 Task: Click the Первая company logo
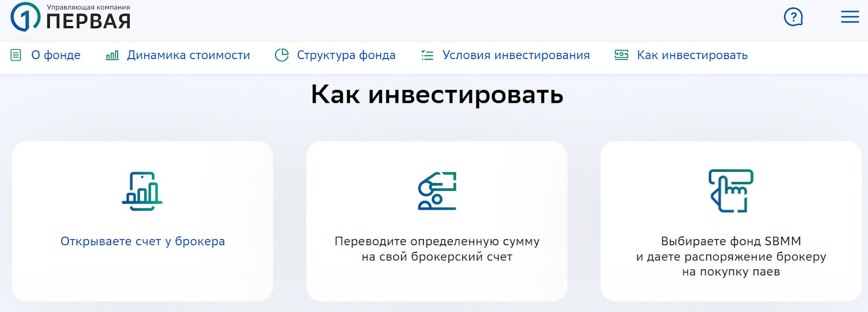pos(71,17)
